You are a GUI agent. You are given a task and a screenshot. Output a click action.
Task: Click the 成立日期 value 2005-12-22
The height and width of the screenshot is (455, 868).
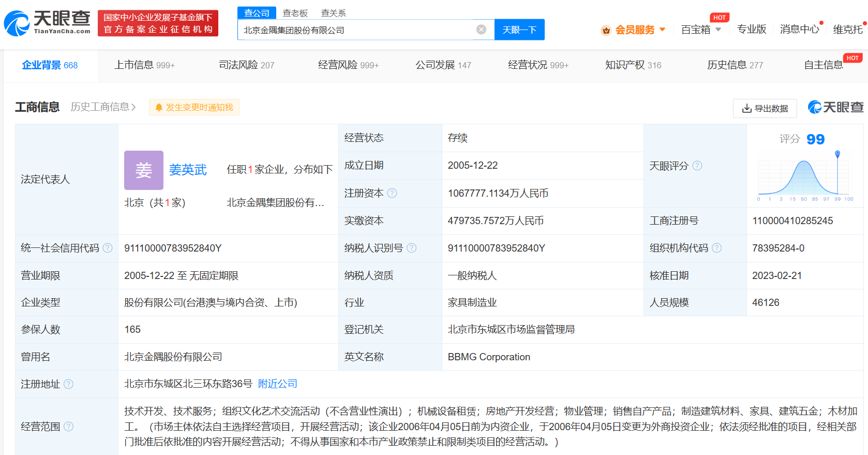pyautogui.click(x=473, y=165)
